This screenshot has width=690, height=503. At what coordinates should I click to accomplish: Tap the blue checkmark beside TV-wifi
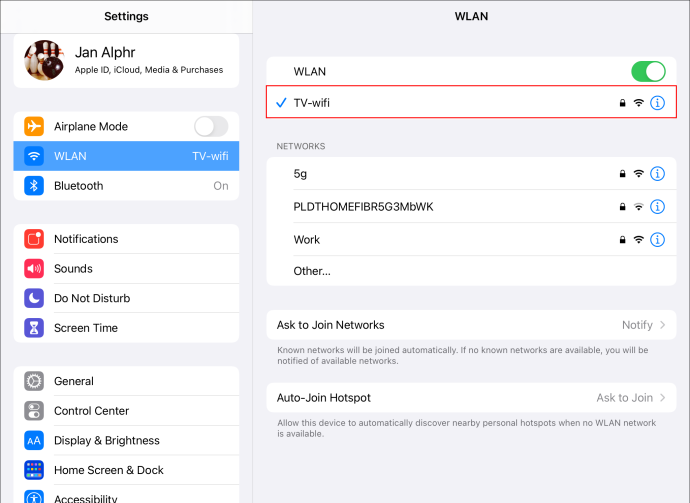tap(281, 103)
